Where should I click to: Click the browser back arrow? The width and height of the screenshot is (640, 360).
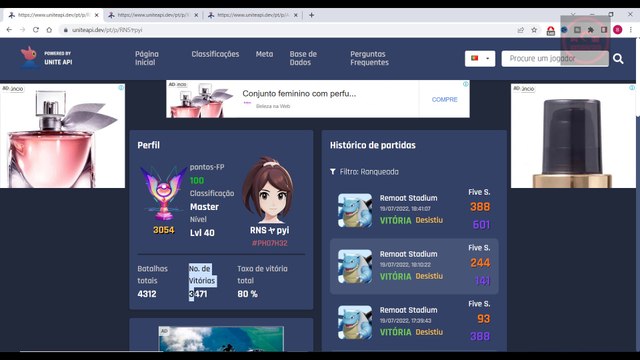click(9, 30)
